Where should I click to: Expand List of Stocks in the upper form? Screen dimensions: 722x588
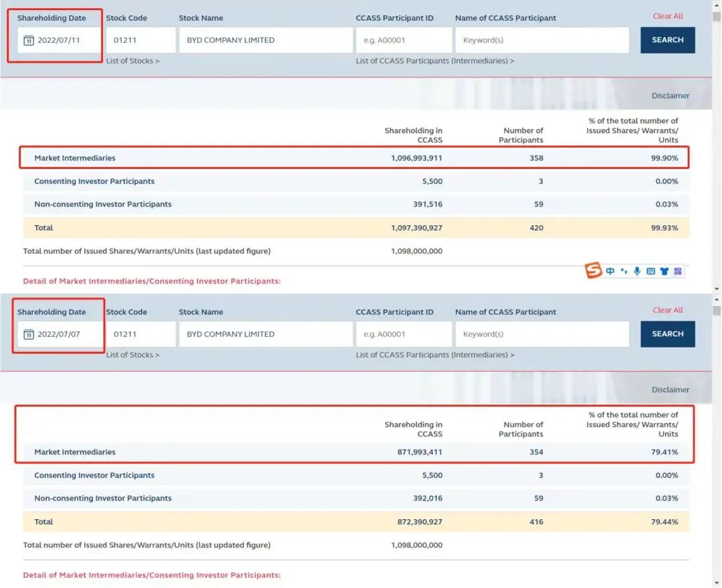point(132,61)
